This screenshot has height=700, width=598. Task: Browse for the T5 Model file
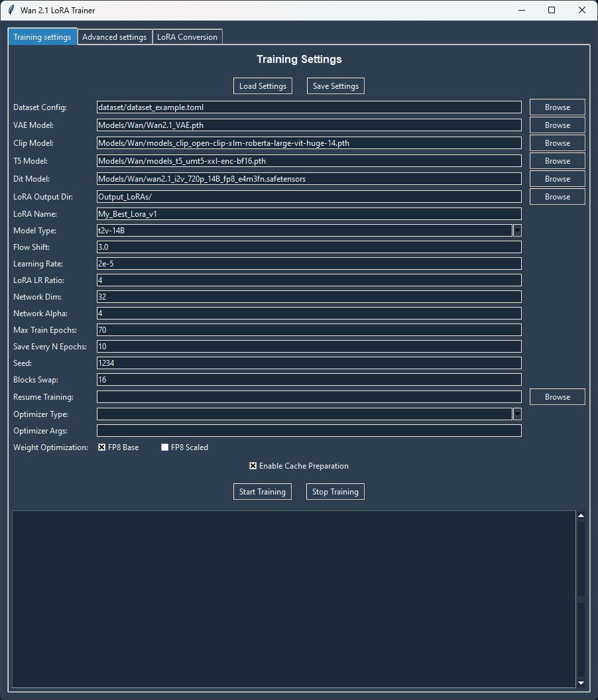click(557, 160)
